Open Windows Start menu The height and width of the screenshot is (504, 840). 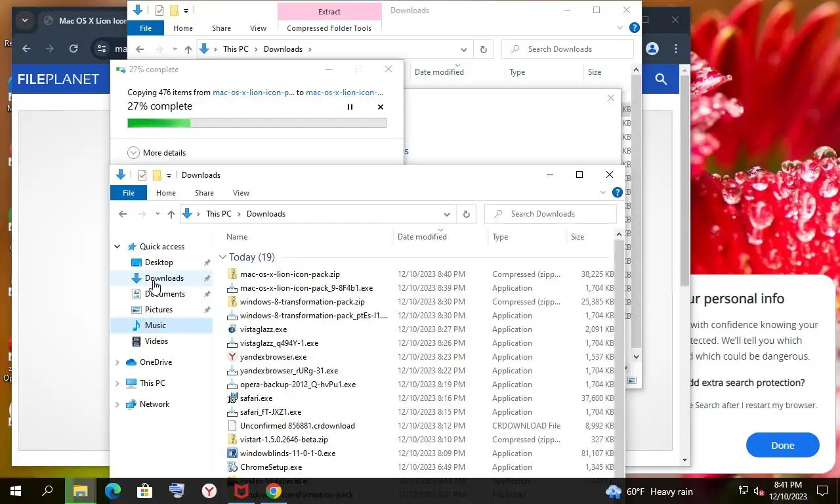tap(16, 491)
